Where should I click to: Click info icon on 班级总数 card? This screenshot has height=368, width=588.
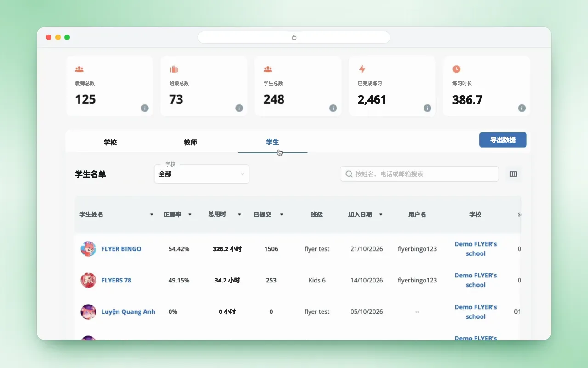point(239,108)
